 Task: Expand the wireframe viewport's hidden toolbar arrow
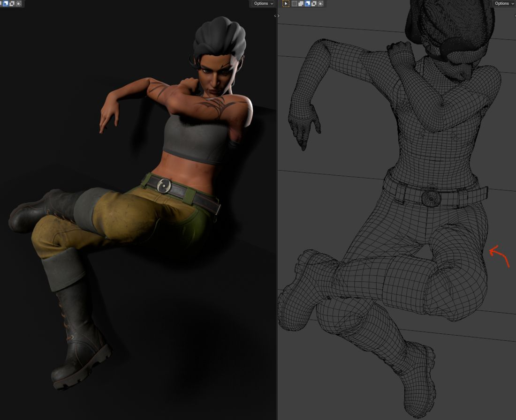pos(278,16)
